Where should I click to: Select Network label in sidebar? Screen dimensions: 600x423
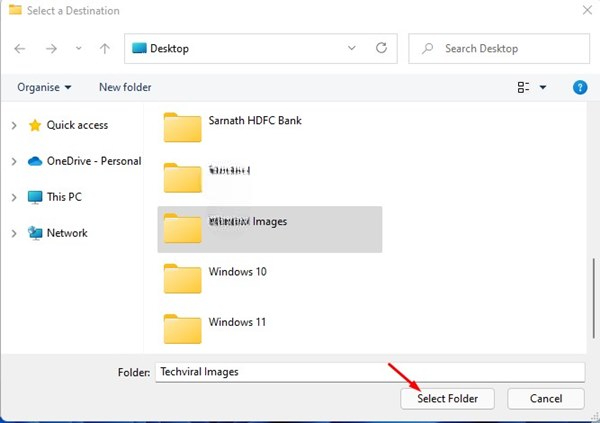click(67, 233)
